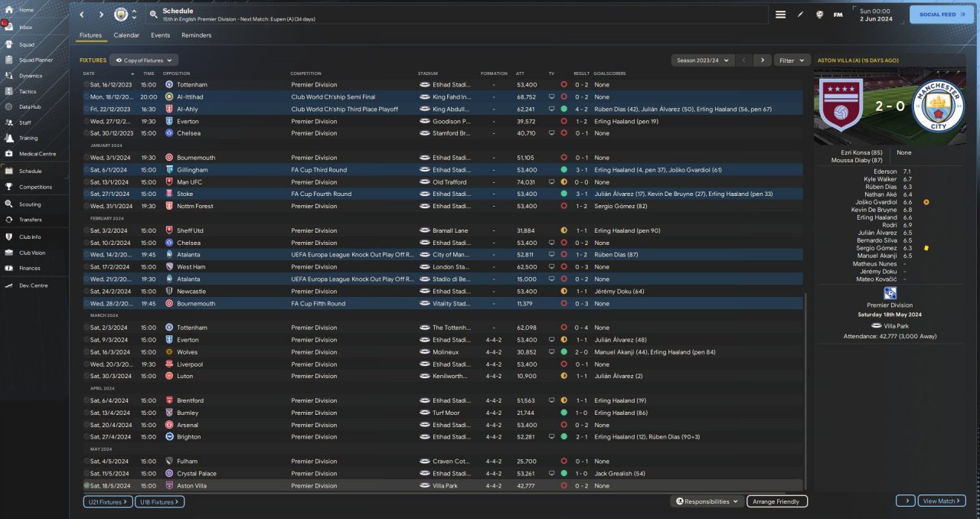Screen dimensions: 980x519
Task: Open Dev. Centre in the sidebar
Action: pos(33,286)
